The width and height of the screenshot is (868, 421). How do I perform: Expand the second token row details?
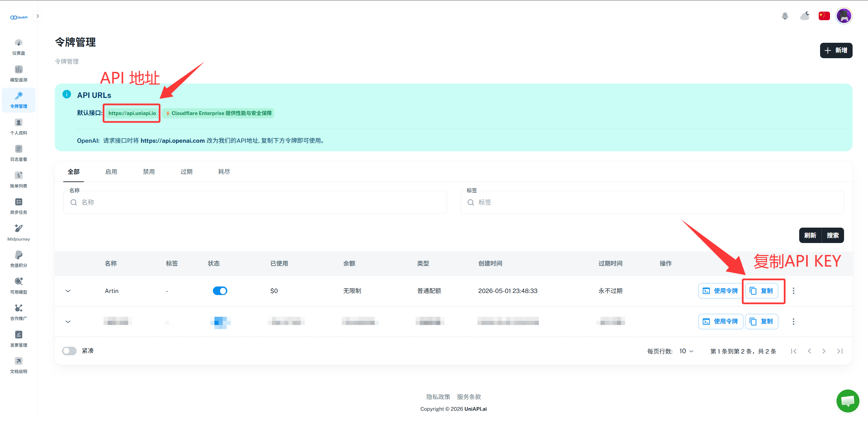[x=68, y=322]
